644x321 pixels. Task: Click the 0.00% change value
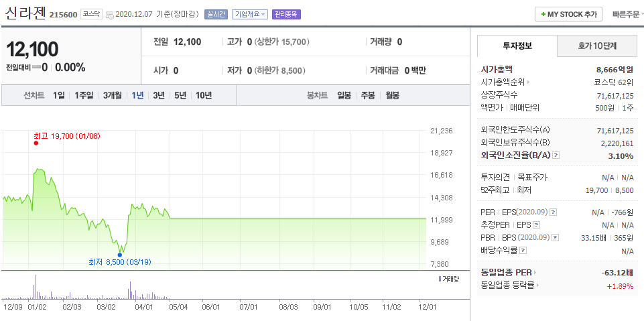(70, 67)
